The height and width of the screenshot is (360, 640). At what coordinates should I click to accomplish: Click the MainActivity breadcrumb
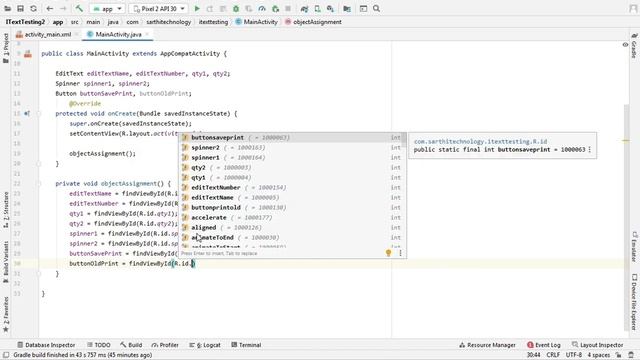coord(257,22)
